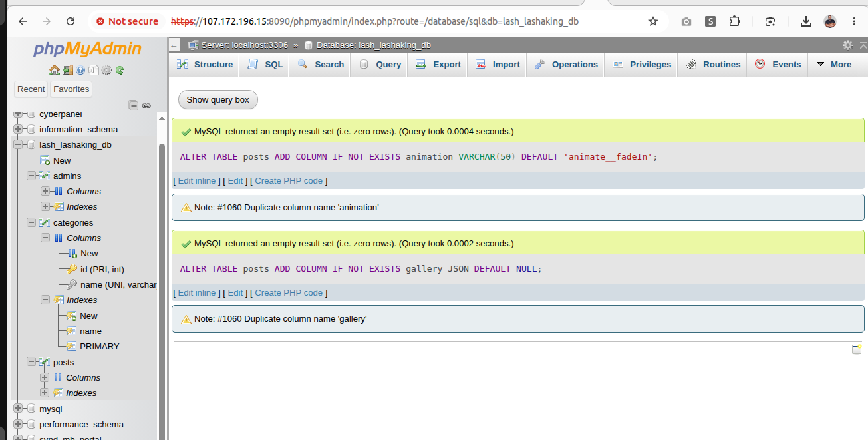This screenshot has height=440, width=868.
Task: Expand Columns under the admins table
Action: 45,192
